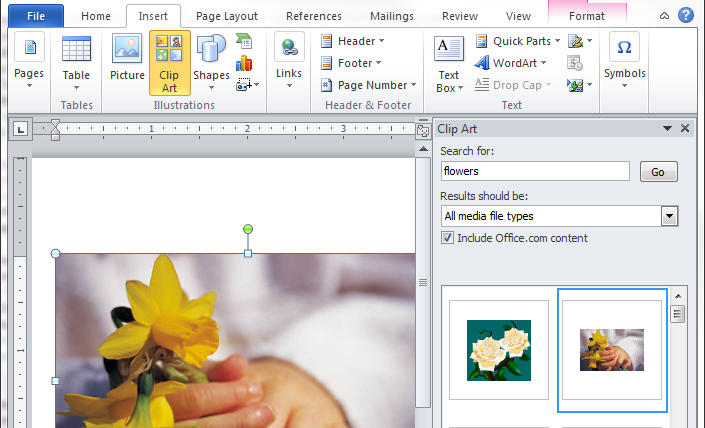Click the document scrollbar up arrow
Screen dimensions: 705x428
(x=423, y=149)
